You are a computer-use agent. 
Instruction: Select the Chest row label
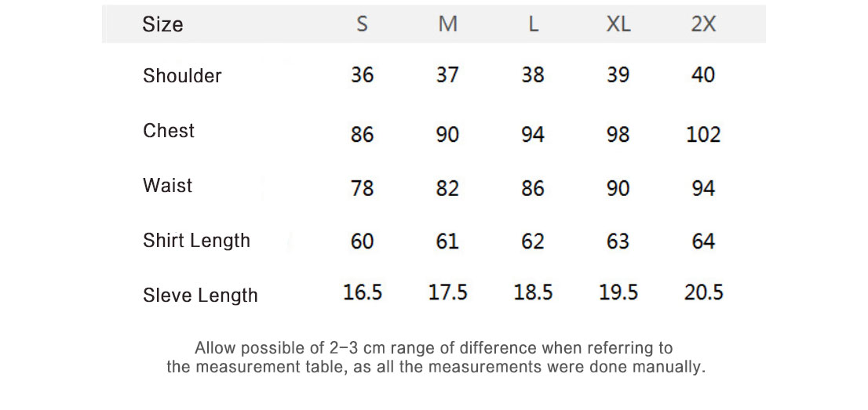click(169, 131)
